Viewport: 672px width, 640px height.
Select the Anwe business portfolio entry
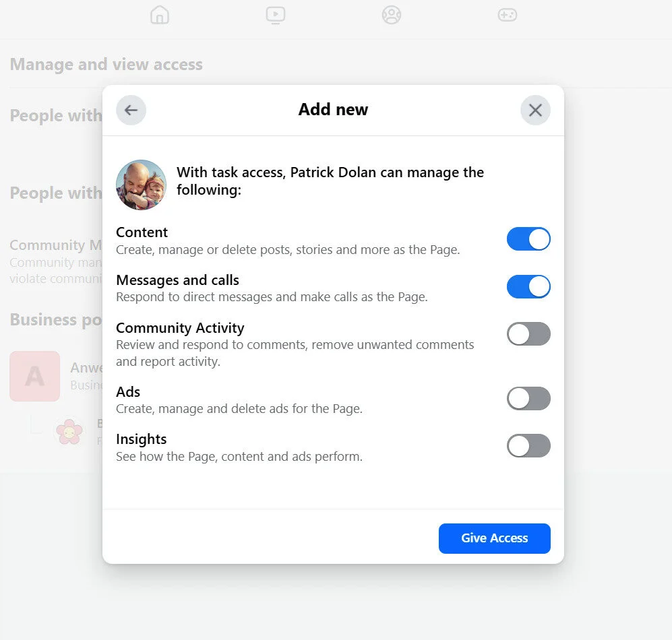click(x=82, y=367)
